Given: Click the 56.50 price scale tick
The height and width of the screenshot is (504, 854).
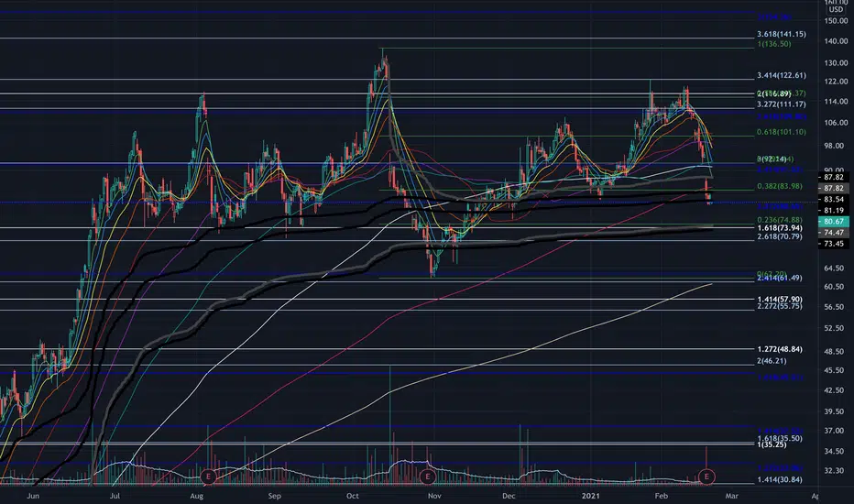Looking at the screenshot, I should 836,307.
